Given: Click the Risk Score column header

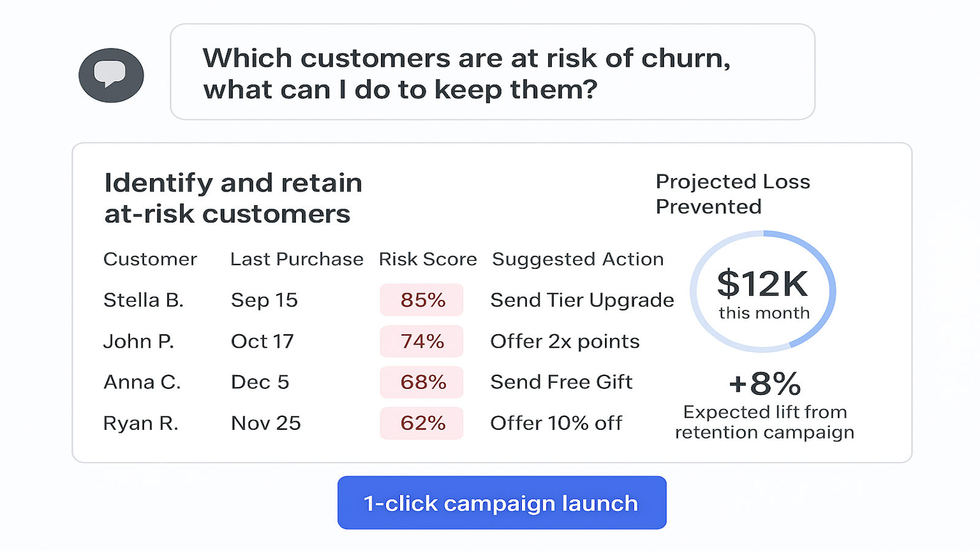Looking at the screenshot, I should tap(428, 259).
